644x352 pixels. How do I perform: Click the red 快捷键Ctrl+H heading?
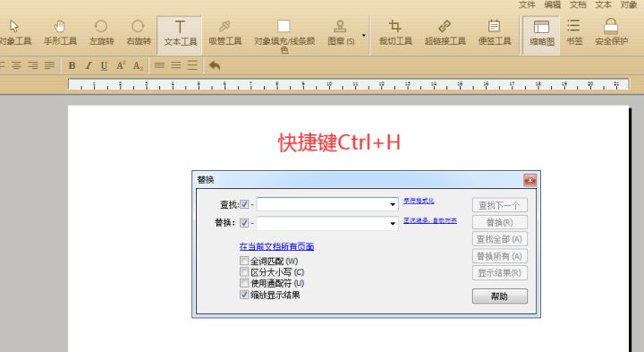tap(339, 142)
